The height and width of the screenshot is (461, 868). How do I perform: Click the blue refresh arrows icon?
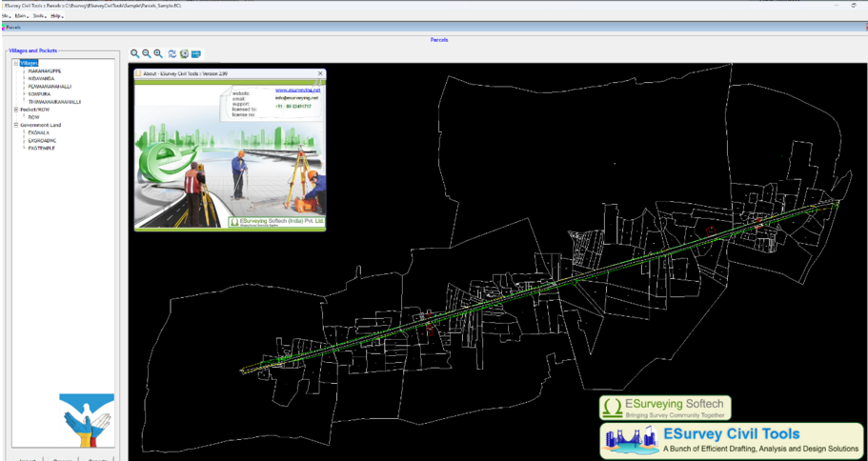click(172, 54)
